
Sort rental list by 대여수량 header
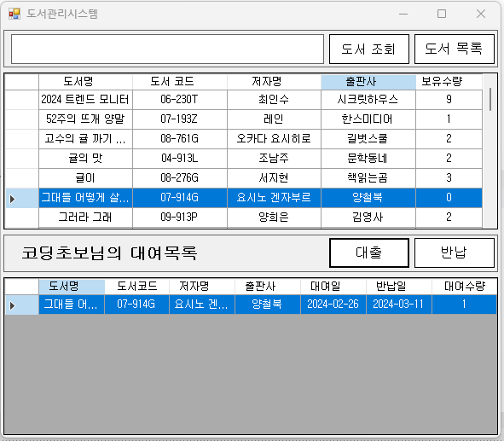click(464, 287)
